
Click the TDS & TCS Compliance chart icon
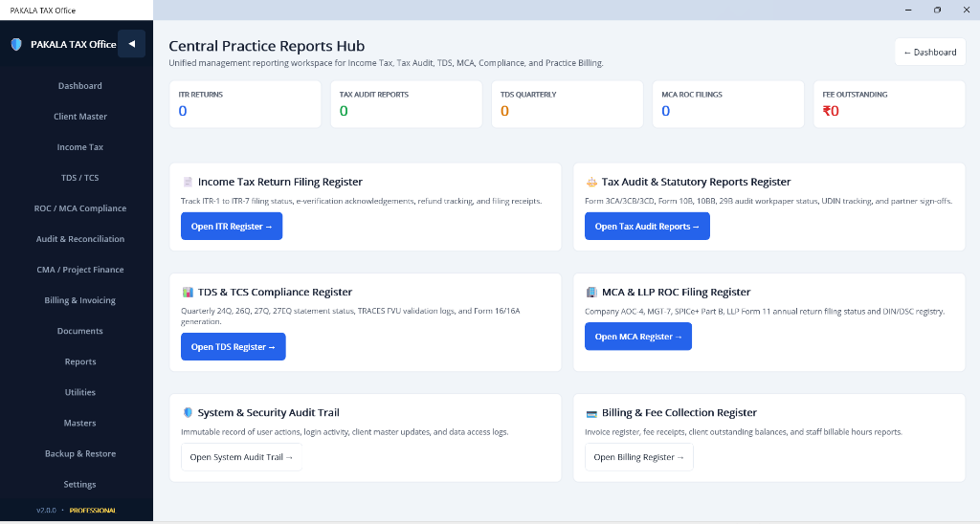tap(188, 292)
